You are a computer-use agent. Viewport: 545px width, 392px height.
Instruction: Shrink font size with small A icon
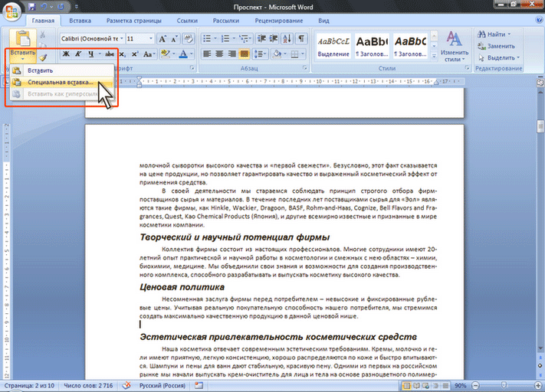(x=174, y=38)
